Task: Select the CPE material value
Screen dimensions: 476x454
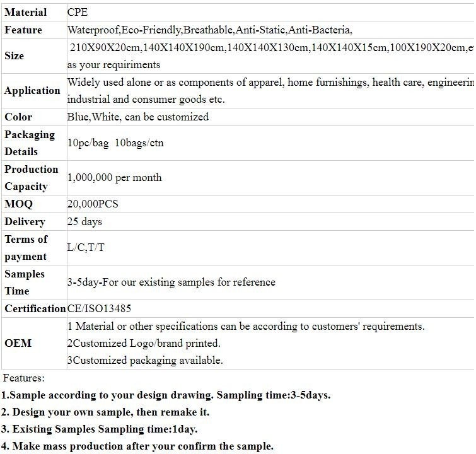Action: point(78,13)
